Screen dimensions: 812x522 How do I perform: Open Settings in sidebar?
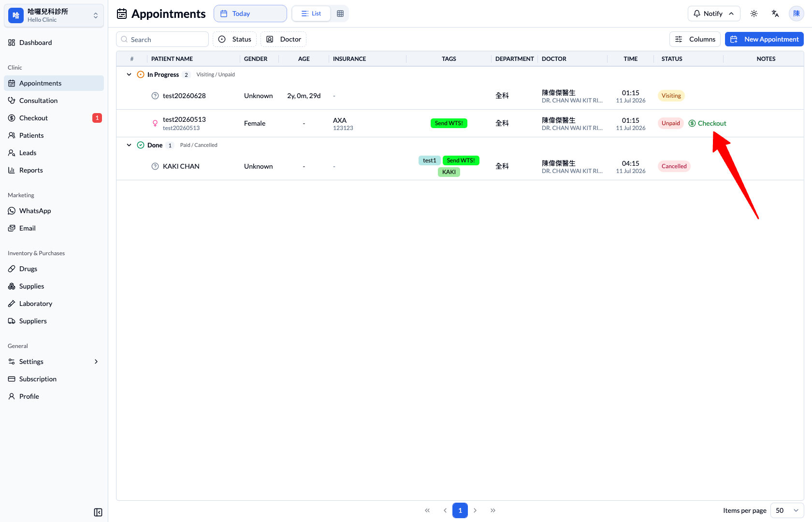tap(54, 362)
